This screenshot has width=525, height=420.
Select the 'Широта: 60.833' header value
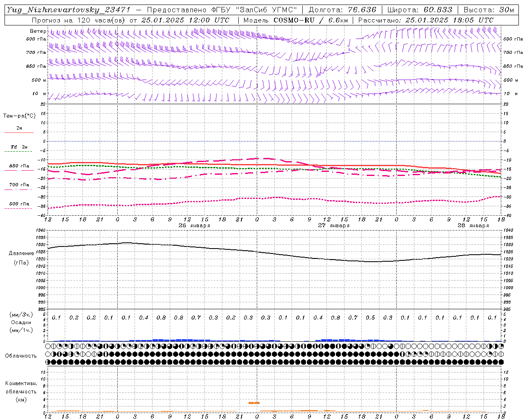tap(420, 10)
